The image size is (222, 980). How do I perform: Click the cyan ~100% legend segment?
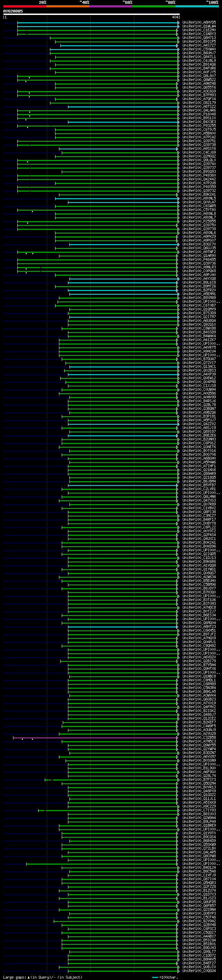pos(197,7)
